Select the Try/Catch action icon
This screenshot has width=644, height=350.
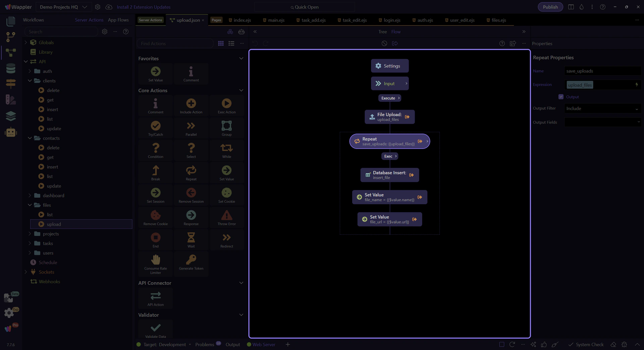click(x=155, y=127)
